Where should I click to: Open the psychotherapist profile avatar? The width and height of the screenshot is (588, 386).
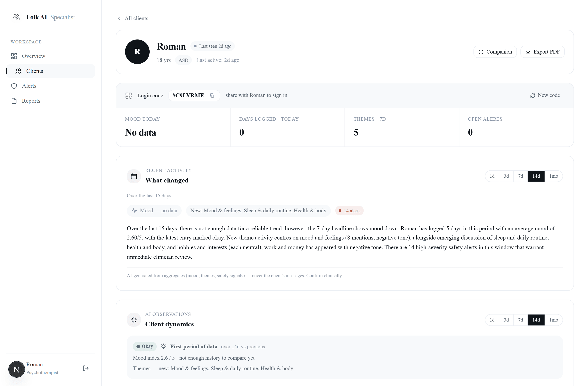pyautogui.click(x=16, y=369)
